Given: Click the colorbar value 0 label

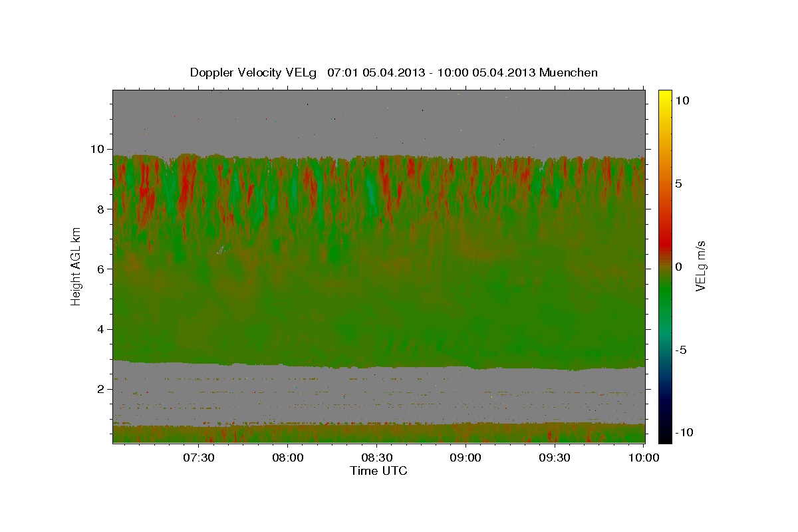Looking at the screenshot, I should [678, 266].
